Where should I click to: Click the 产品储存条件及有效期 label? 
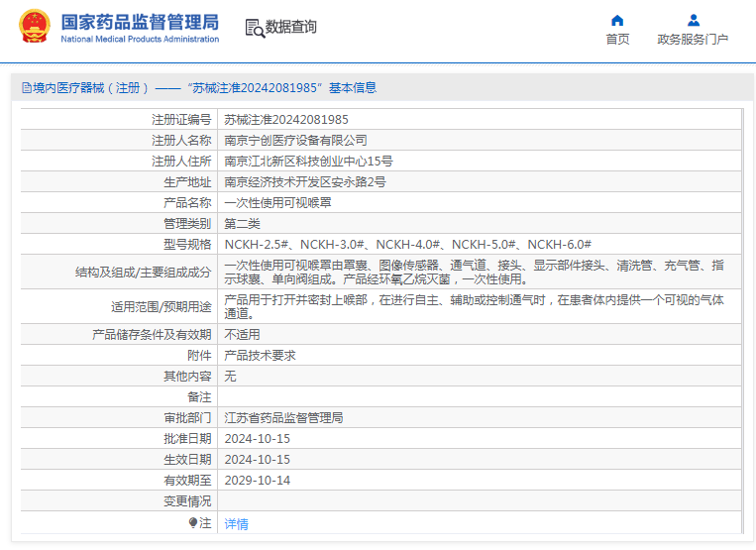tap(152, 335)
